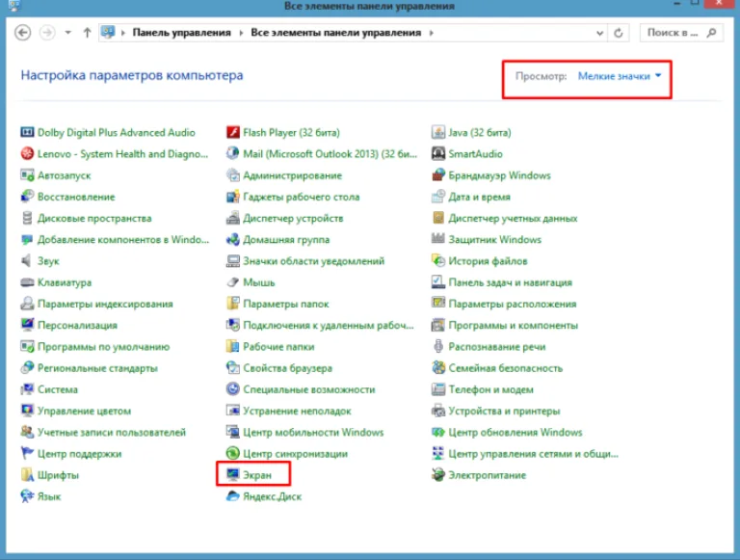Expand the chevron after Панель управления breadcrumb
Image resolution: width=740 pixels, height=560 pixels.
[241, 33]
